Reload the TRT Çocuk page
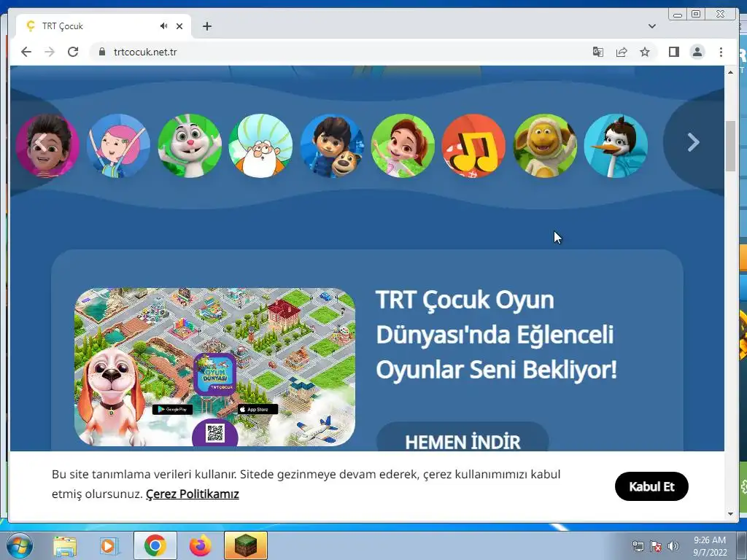 point(73,52)
